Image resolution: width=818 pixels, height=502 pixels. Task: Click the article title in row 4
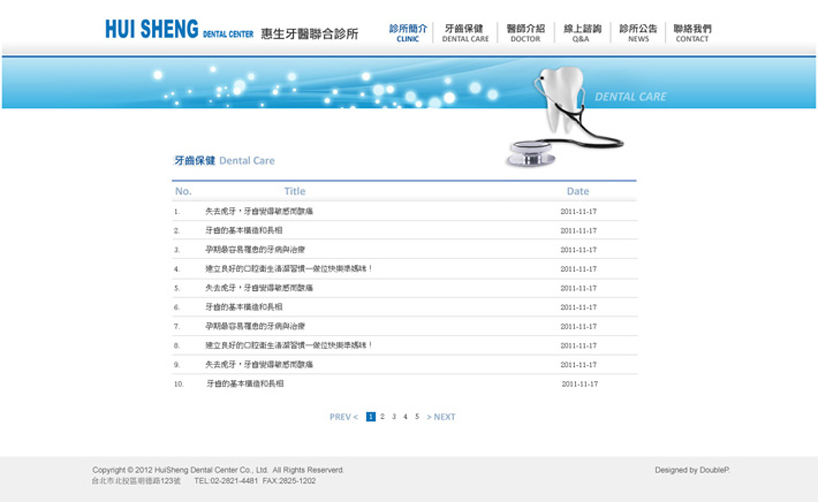288,269
